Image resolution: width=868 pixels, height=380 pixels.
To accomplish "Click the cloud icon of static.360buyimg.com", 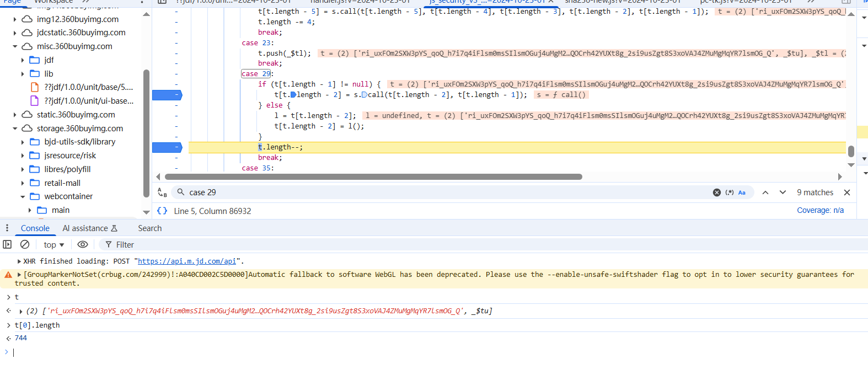I will pos(27,115).
